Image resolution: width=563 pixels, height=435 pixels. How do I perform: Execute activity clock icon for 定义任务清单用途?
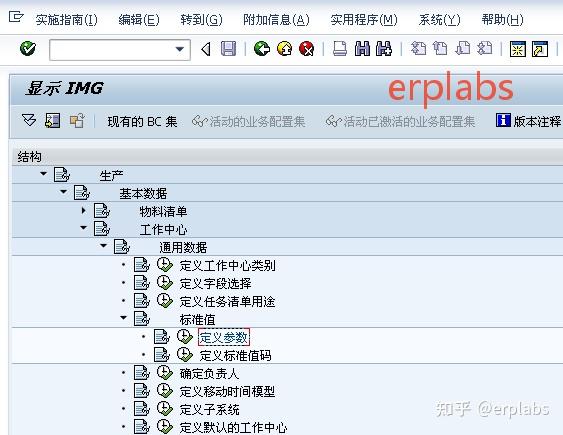pos(165,301)
